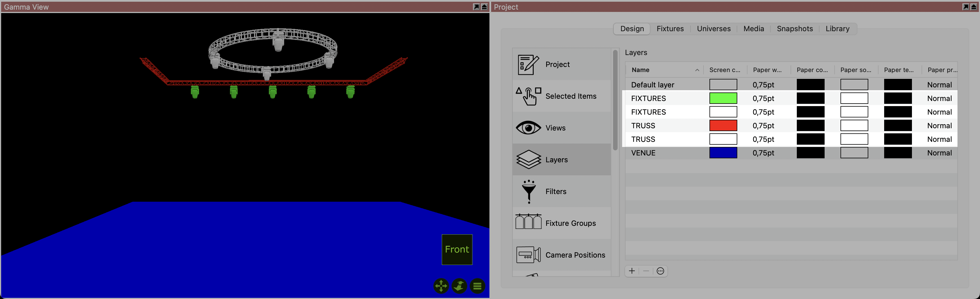The image size is (980, 299).
Task: Click the orbit arrow icon in Gamma View
Action: 459,286
